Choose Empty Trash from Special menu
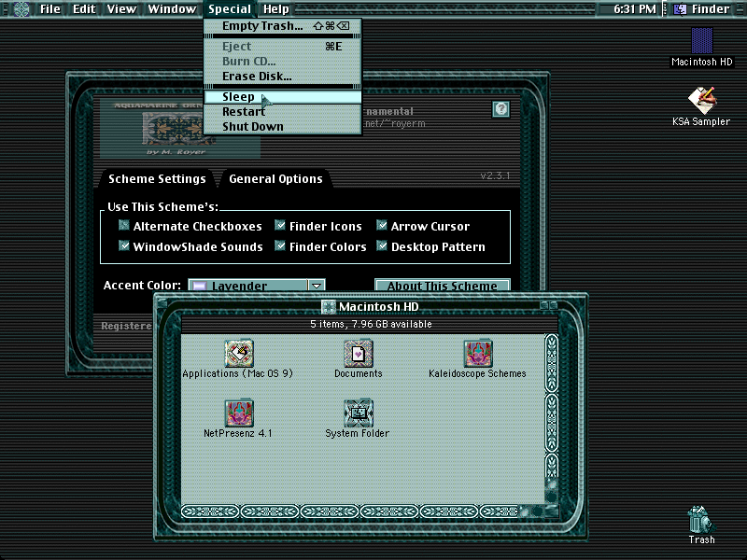The height and width of the screenshot is (560, 747). 283,26
